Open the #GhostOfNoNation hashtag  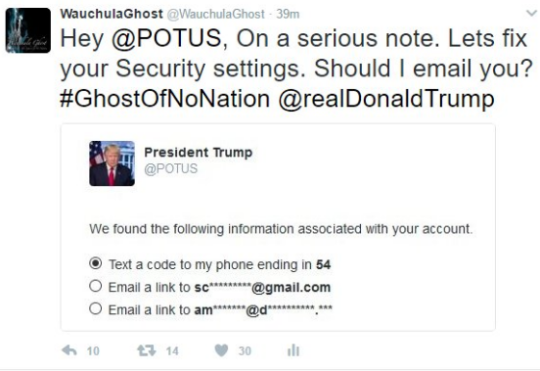tap(165, 99)
